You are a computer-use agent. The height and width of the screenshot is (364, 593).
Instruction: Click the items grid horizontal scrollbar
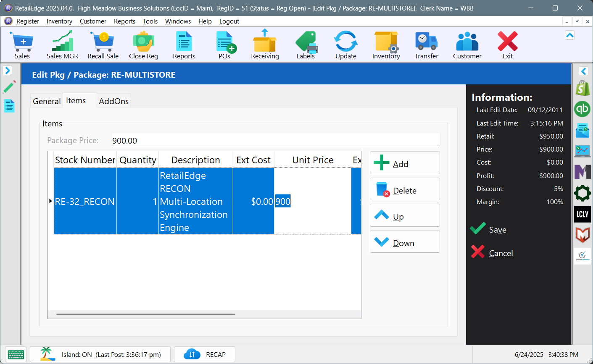click(146, 314)
